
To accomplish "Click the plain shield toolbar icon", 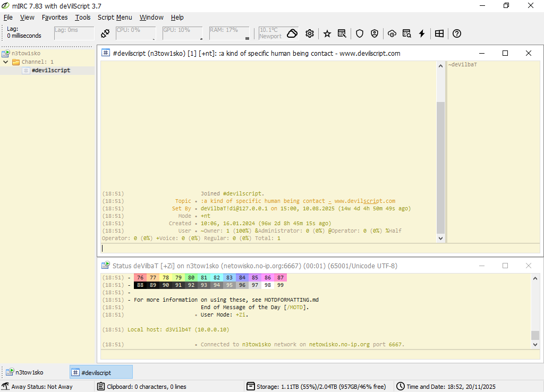I will tap(360, 33).
